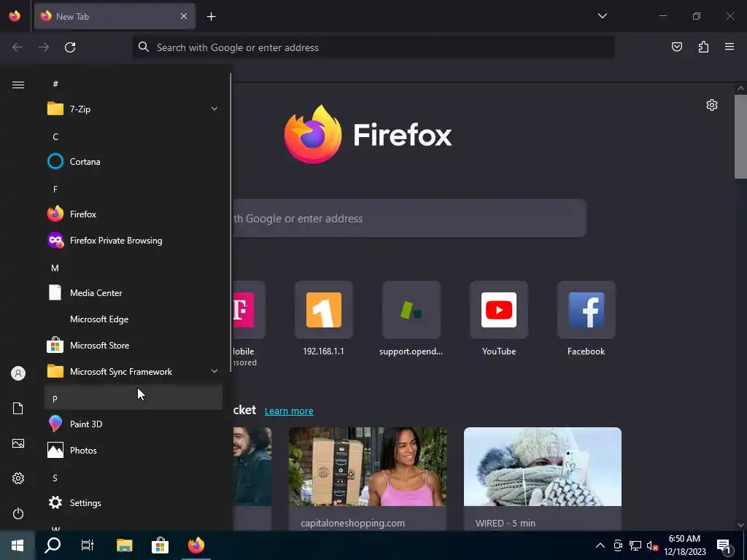The width and height of the screenshot is (747, 560).
Task: Click the address bar search field
Action: (373, 47)
